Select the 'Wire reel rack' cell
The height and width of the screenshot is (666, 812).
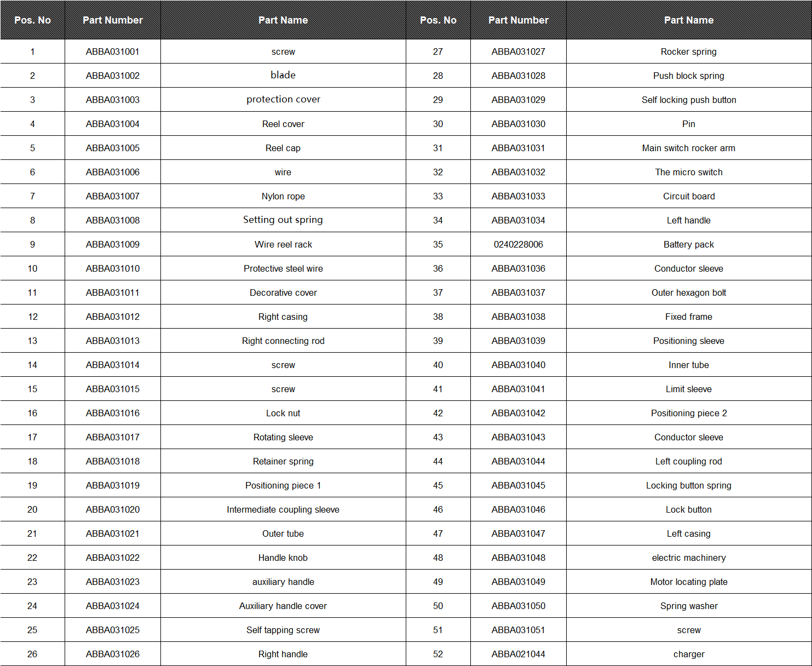[x=283, y=244]
